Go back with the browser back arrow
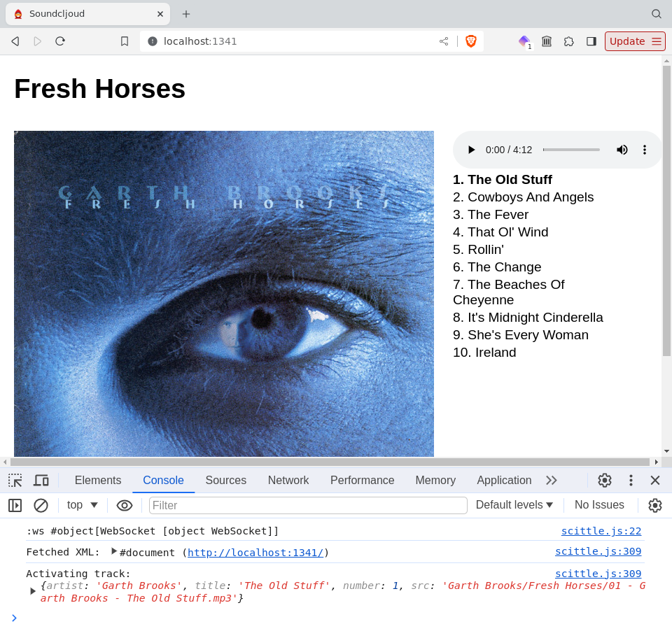Viewport: 672px width, 631px height. [x=15, y=41]
